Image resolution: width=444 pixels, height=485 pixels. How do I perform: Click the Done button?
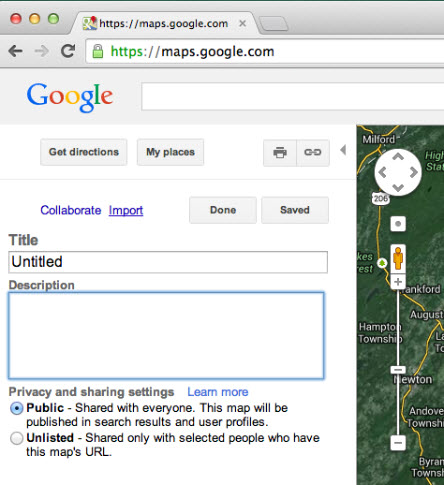(x=223, y=210)
